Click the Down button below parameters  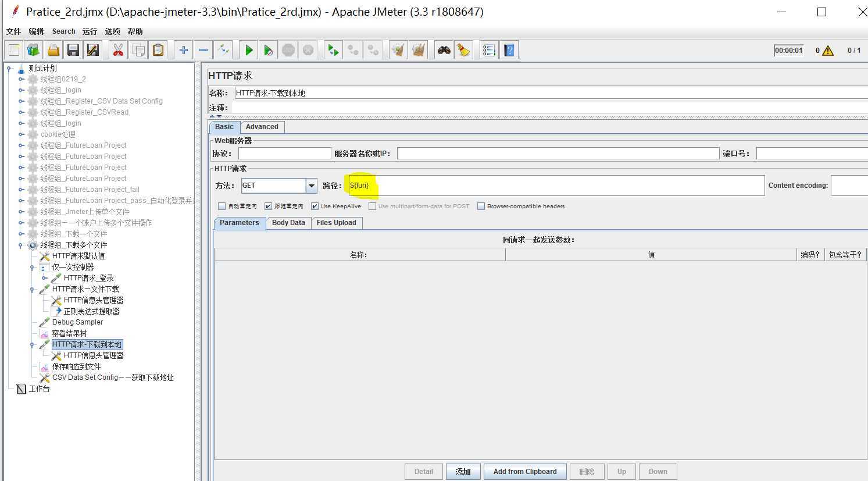coord(658,472)
